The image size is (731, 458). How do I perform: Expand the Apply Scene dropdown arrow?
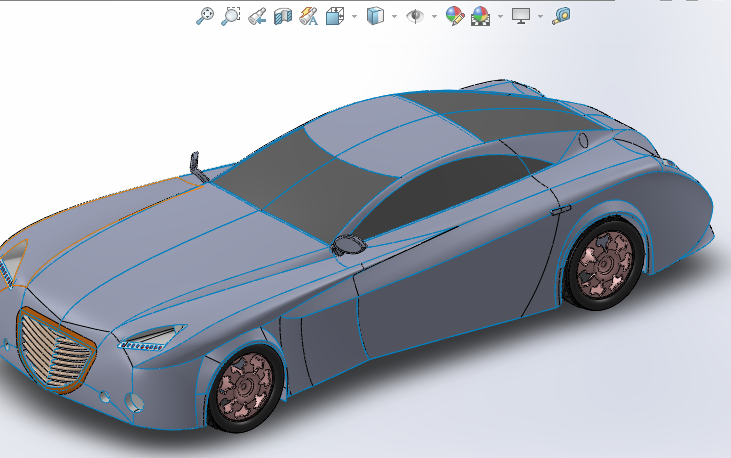click(x=499, y=16)
